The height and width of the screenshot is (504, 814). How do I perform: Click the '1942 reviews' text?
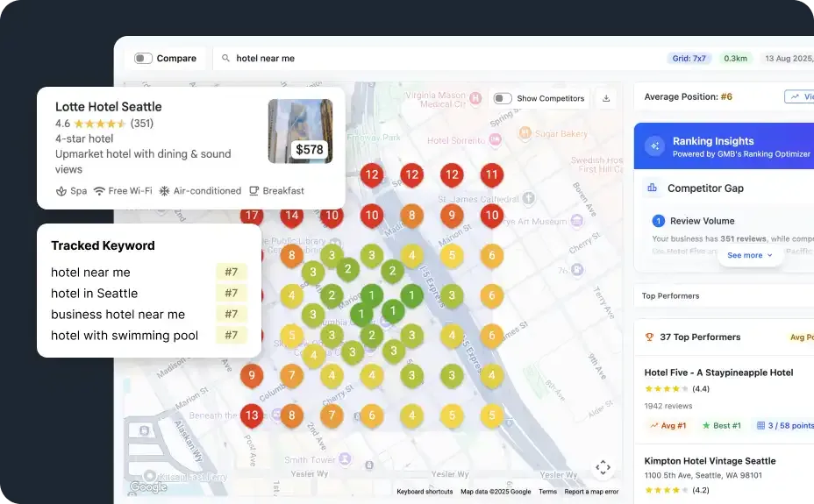668,406
